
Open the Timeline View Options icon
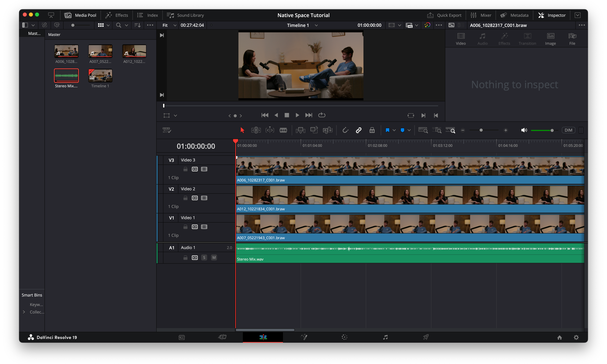click(167, 130)
